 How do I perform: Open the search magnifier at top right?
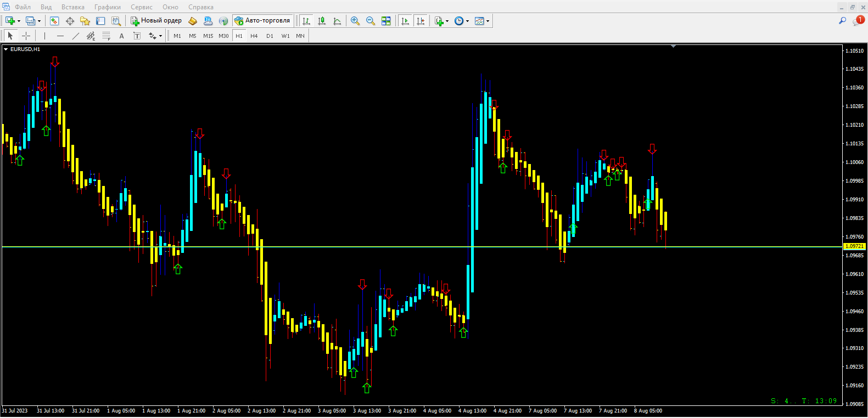(x=842, y=21)
